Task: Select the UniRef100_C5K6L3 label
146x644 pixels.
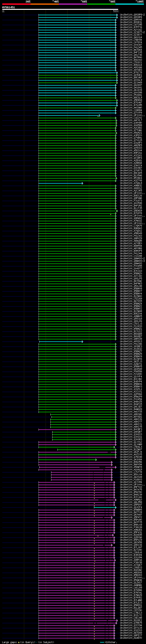Action: (131, 447)
